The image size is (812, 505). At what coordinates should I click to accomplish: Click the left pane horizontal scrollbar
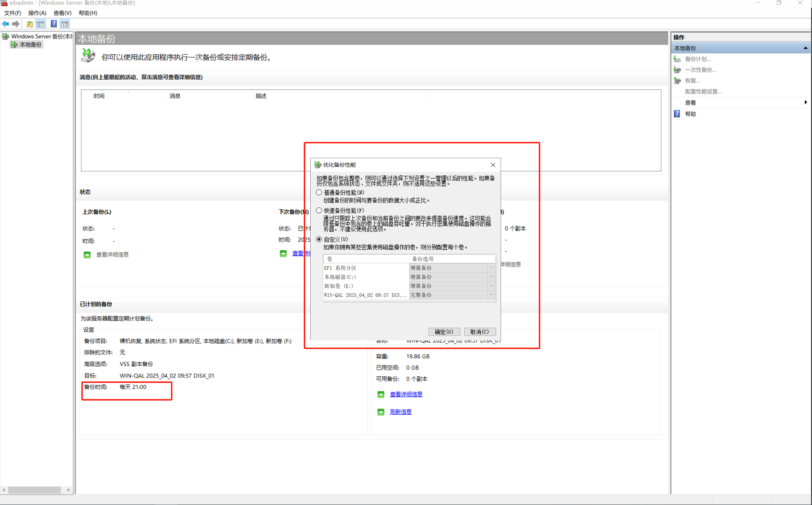pyautogui.click(x=35, y=490)
